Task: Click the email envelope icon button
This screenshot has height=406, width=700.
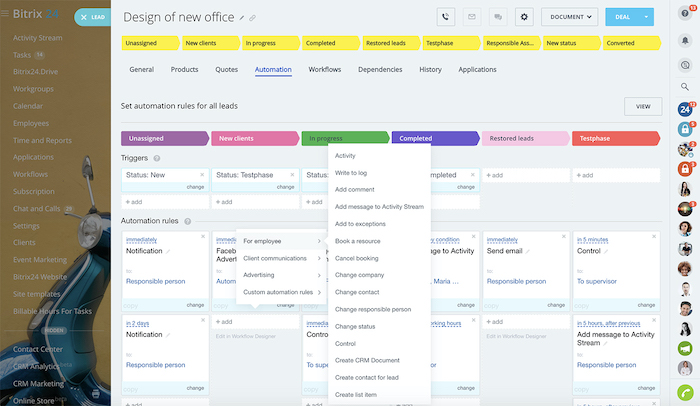Action: click(x=472, y=17)
